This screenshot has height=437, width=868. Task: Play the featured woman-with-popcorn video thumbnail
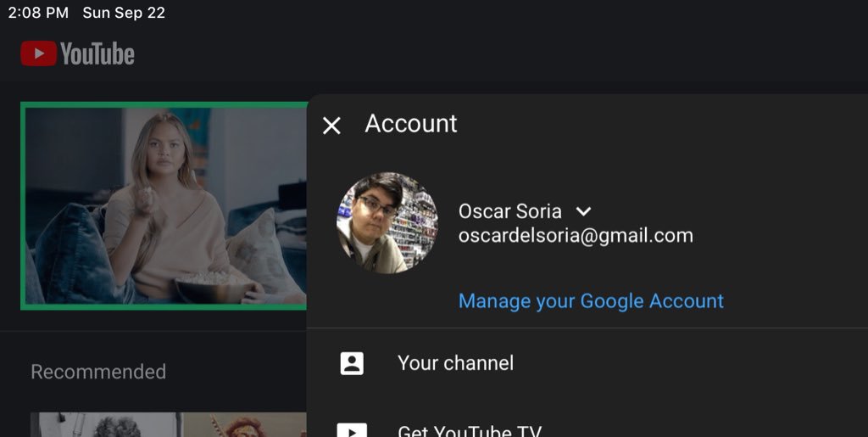point(164,205)
